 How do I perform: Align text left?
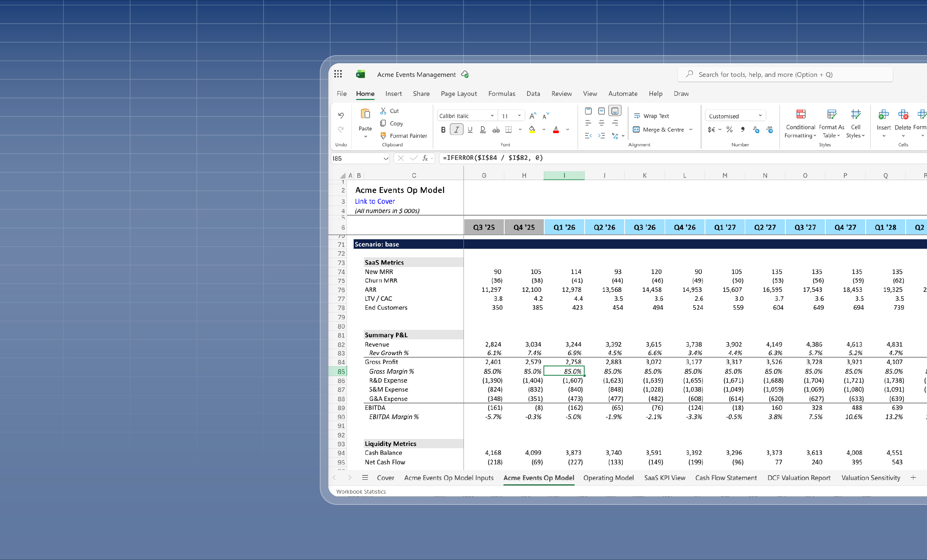point(588,123)
